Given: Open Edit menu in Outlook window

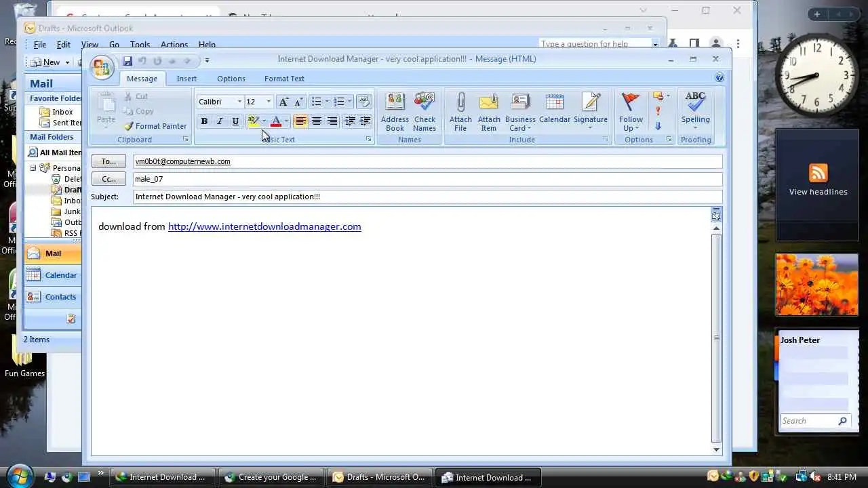Looking at the screenshot, I should (64, 45).
